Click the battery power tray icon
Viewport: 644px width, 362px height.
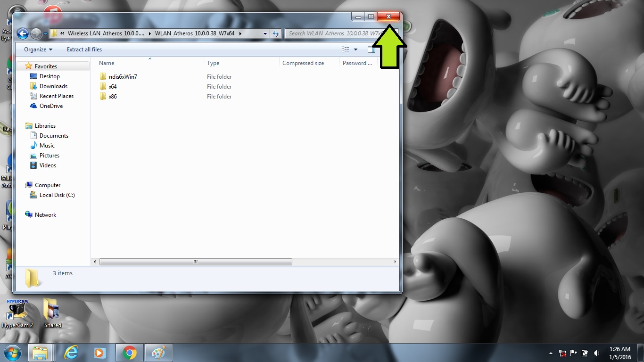click(x=585, y=353)
